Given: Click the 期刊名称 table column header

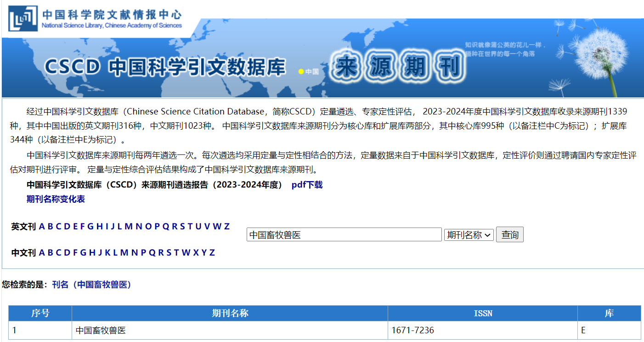Looking at the screenshot, I should [x=230, y=313].
